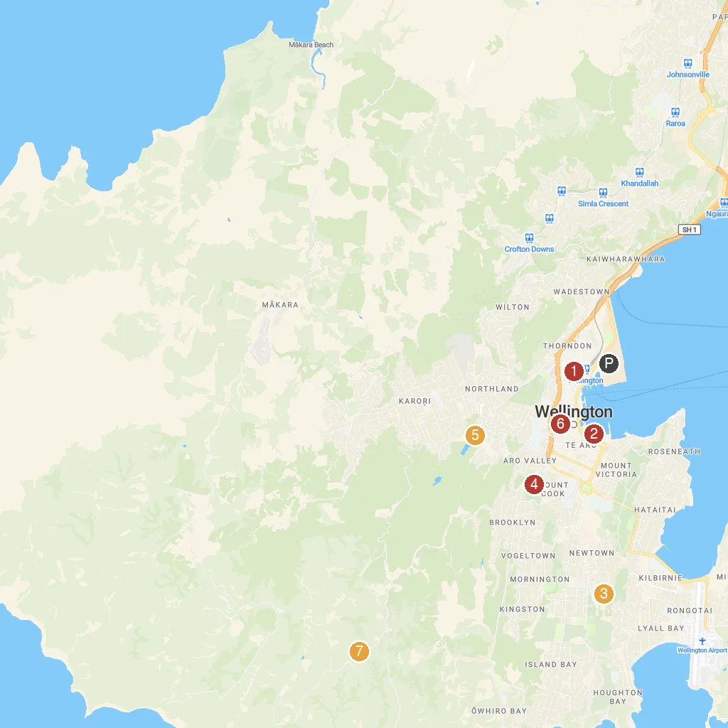Click orange map marker number 5
The width and height of the screenshot is (728, 728).
pyautogui.click(x=475, y=435)
